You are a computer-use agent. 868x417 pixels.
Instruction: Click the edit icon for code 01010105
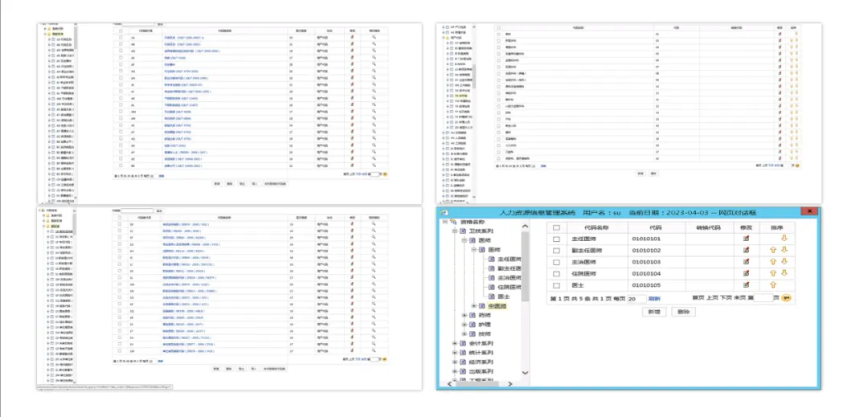point(746,284)
